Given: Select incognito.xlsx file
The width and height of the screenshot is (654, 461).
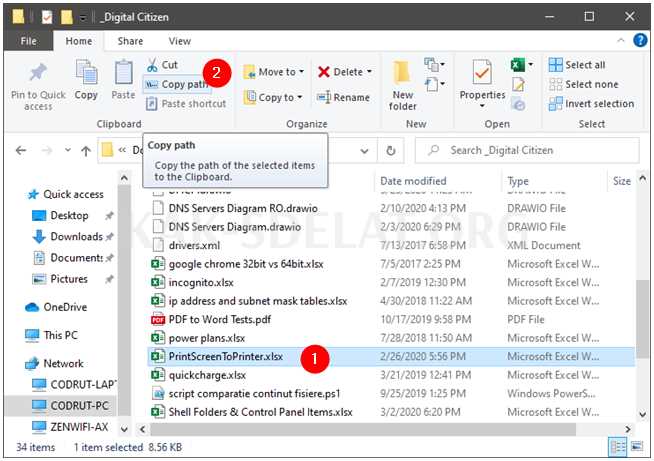Looking at the screenshot, I should [x=192, y=282].
